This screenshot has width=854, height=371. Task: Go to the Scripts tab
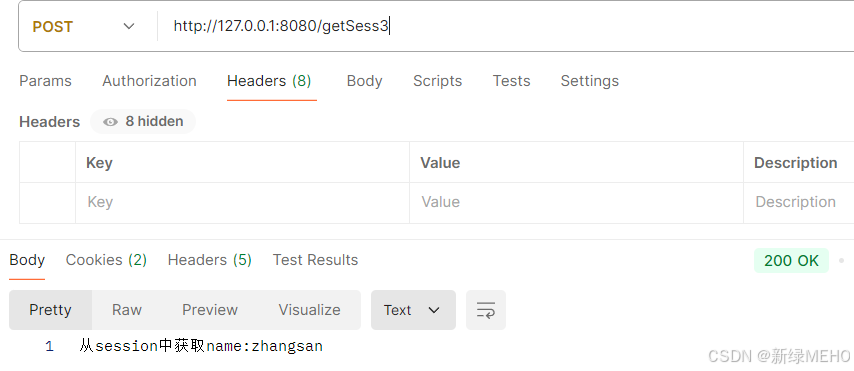point(437,81)
